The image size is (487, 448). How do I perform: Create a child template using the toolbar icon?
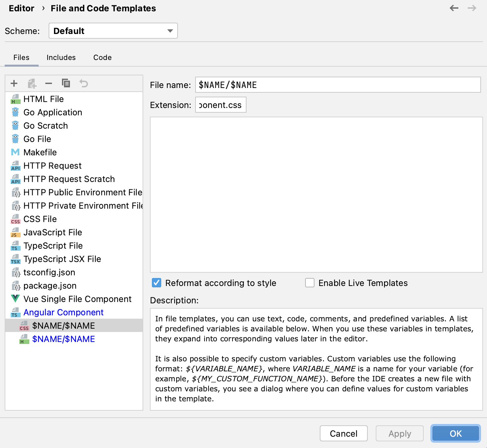click(32, 83)
